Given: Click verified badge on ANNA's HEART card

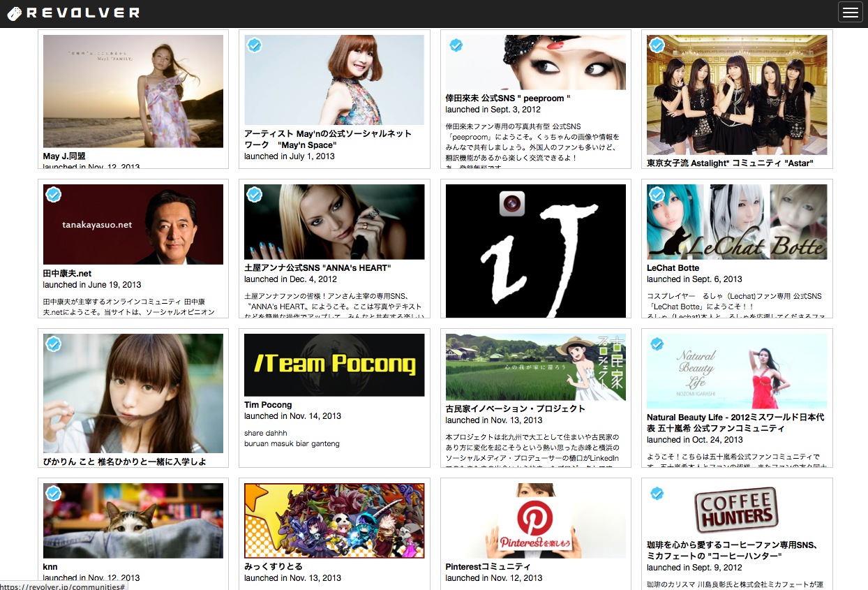Looking at the screenshot, I should 255,194.
